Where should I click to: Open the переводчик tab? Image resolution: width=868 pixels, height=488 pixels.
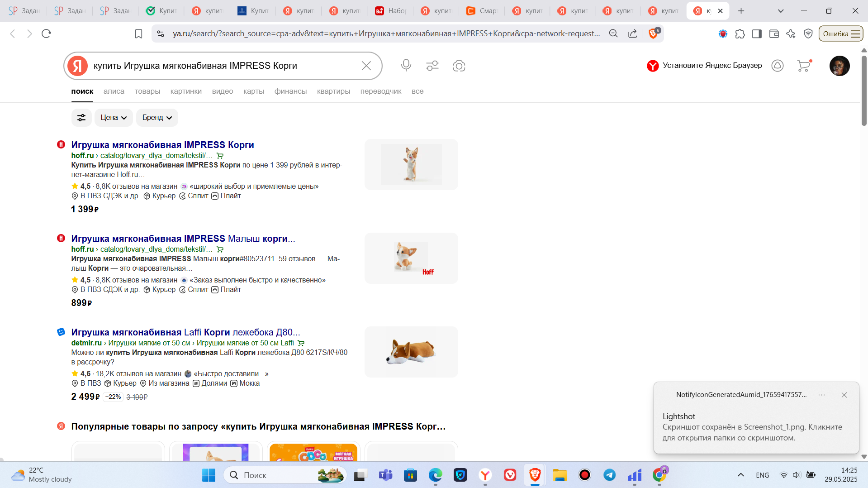380,91
